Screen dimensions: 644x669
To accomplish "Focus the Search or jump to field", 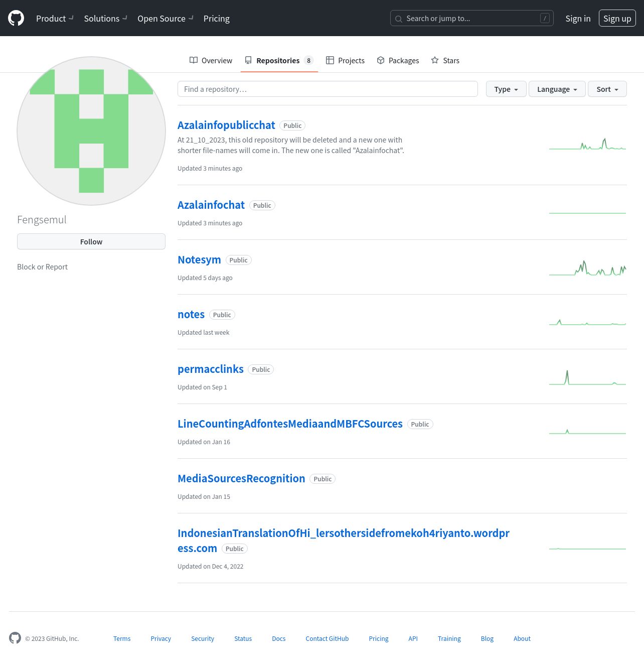I will (472, 18).
